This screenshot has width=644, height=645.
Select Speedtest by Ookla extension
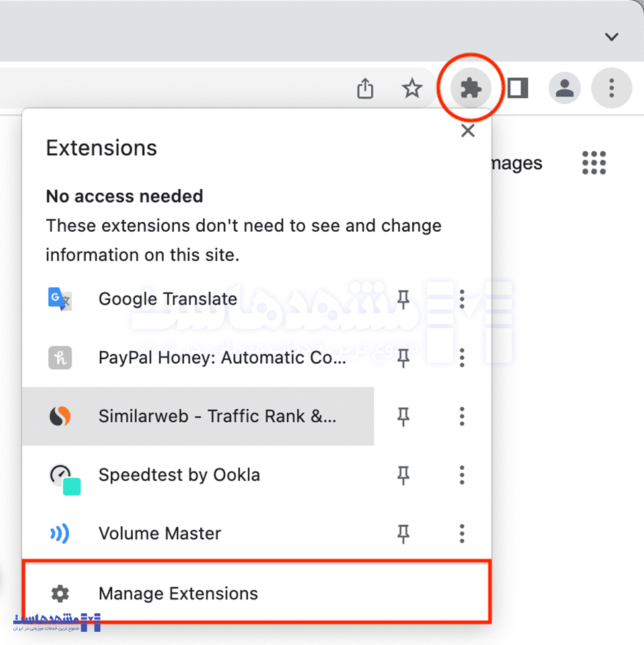179,475
